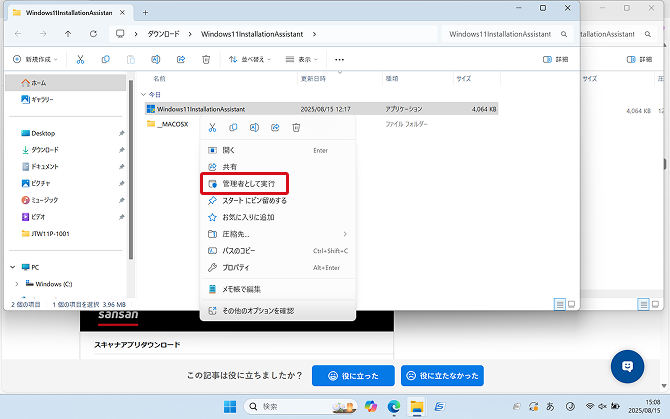Select プロパティ in context menu

278,267
